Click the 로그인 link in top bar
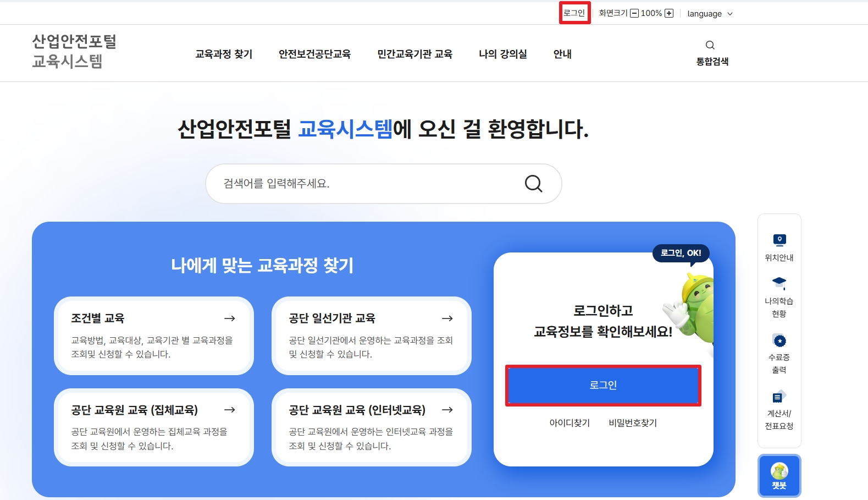The width and height of the screenshot is (868, 500). coord(574,13)
